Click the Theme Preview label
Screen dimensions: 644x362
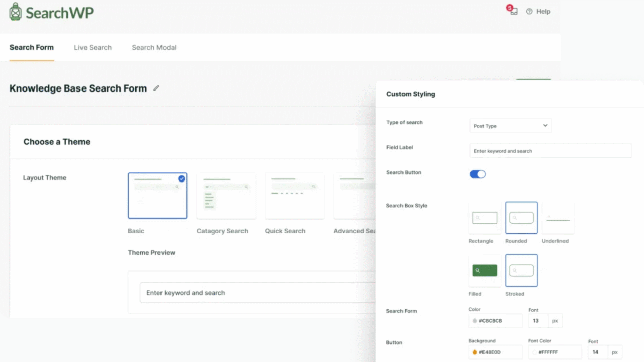tap(151, 252)
